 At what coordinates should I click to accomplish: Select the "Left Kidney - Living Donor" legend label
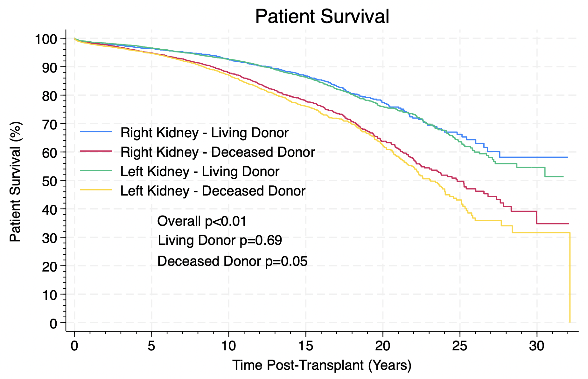[200, 172]
